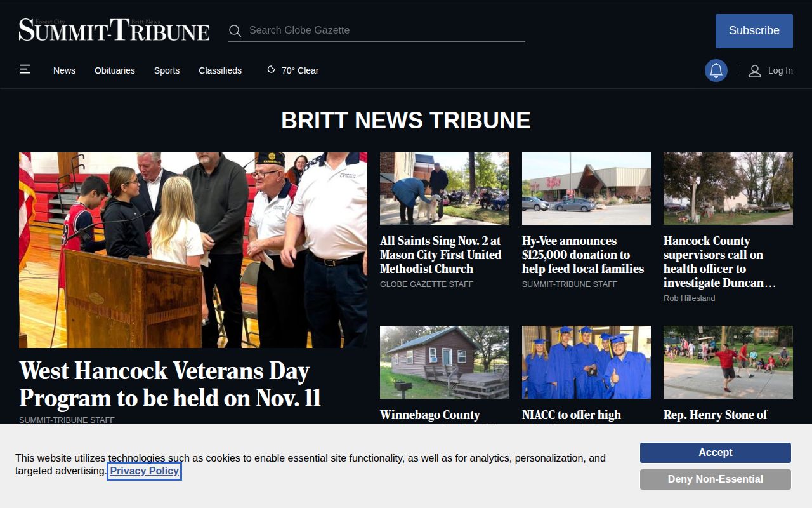Open the Privacy Policy link

point(145,471)
